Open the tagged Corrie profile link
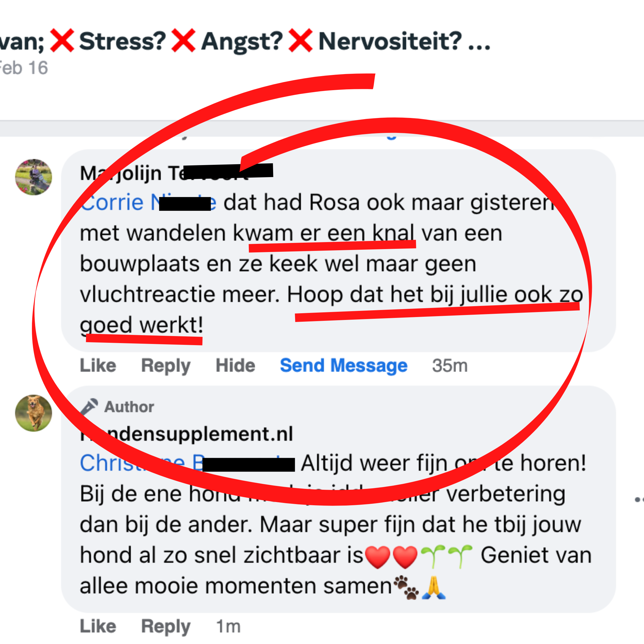Screen dimensions: 644x644 148,202
